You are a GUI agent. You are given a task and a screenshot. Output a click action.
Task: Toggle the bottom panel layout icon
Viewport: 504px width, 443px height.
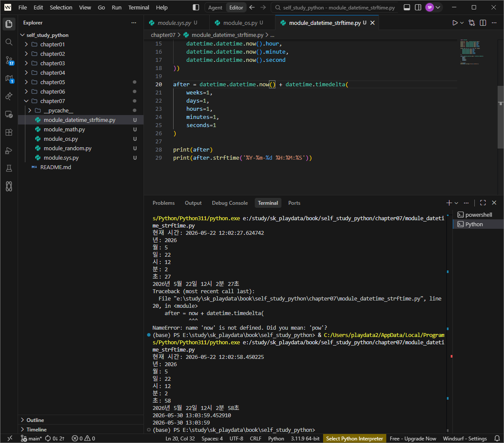406,7
